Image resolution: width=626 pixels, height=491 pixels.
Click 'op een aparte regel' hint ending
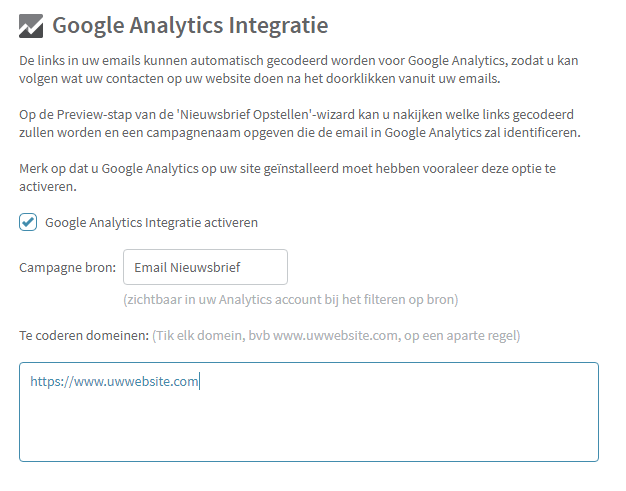(460, 335)
